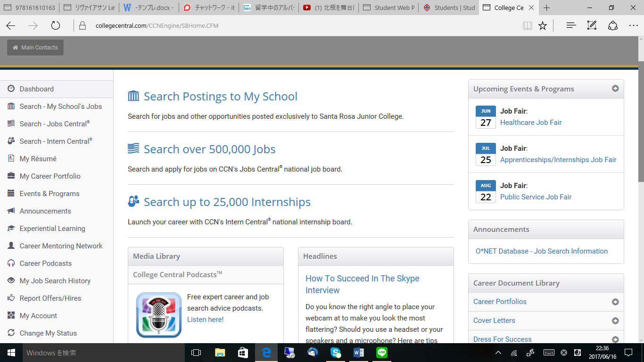Click Windows search box in taskbar
This screenshot has width=644, height=362.
[103, 353]
